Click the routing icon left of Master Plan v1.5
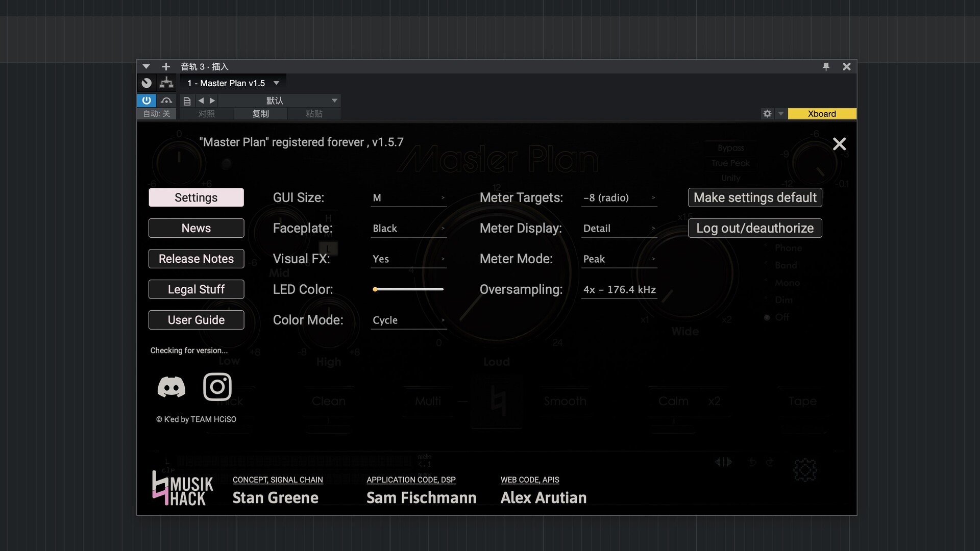This screenshot has width=980, height=551. 166,83
